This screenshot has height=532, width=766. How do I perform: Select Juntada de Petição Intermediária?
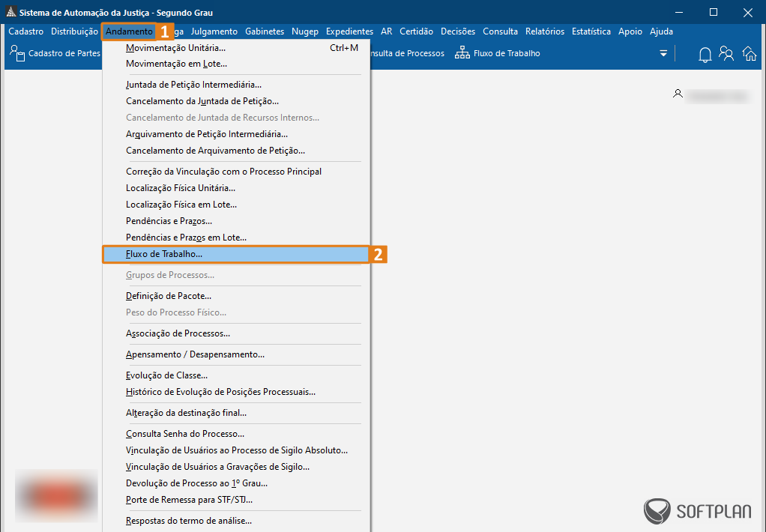pyautogui.click(x=236, y=85)
